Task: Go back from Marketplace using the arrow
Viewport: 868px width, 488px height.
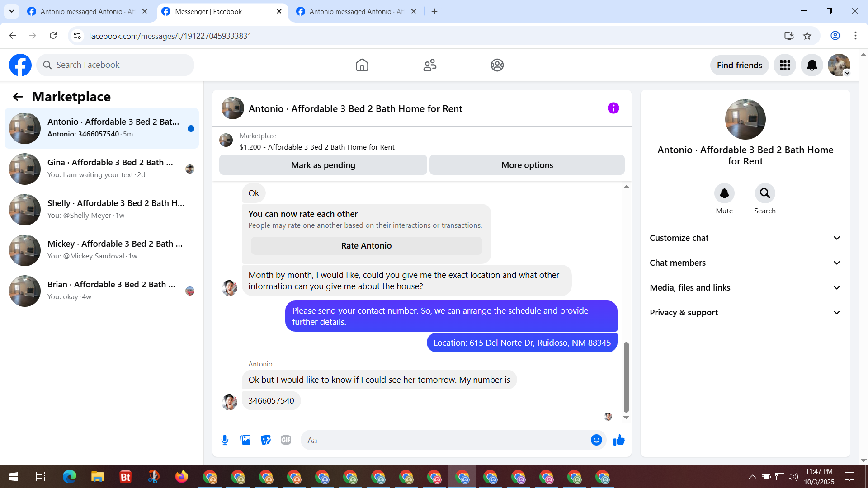Action: (18, 97)
